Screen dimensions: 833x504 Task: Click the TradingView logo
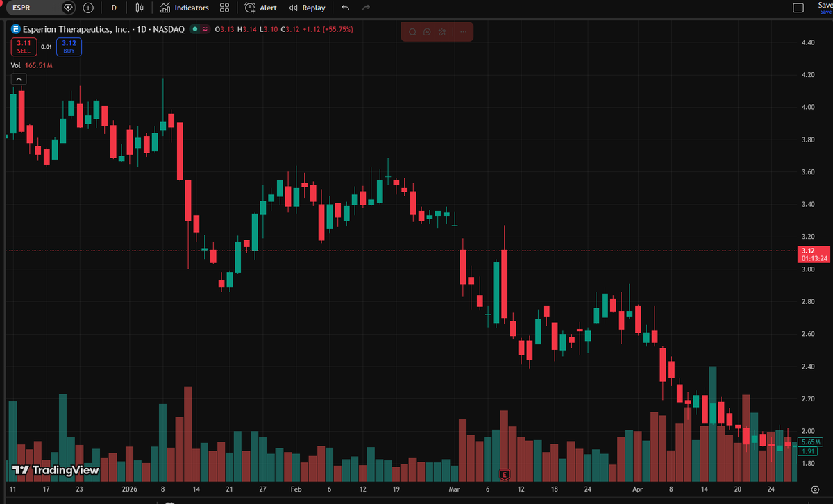point(56,470)
